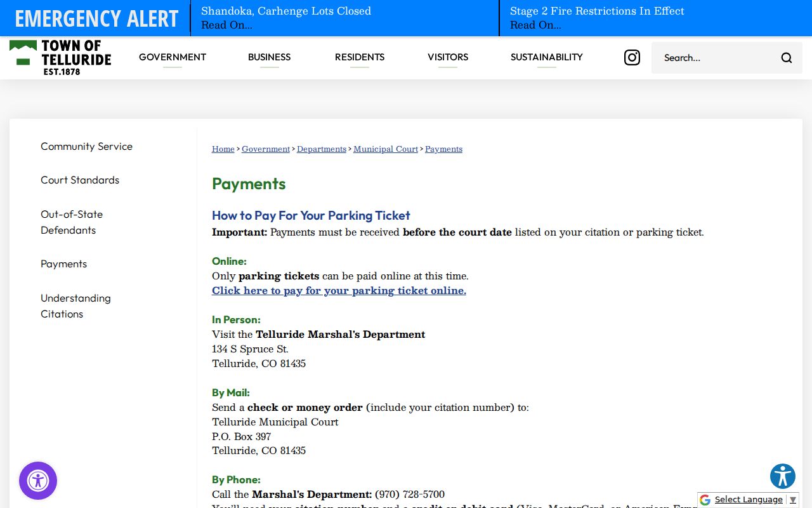
Task: Go to Home in the breadcrumb
Action: coord(223,149)
